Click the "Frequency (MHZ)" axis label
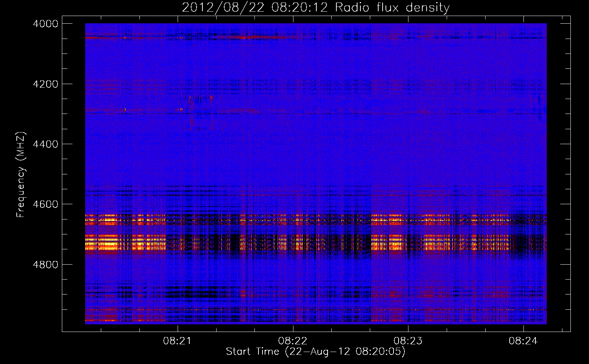The width and height of the screenshot is (589, 364). 21,175
